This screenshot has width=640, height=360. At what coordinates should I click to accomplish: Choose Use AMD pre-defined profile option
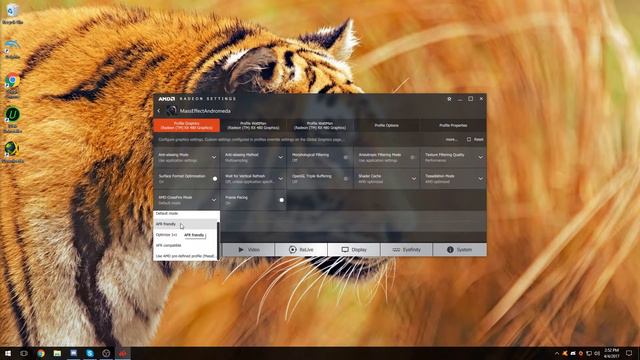pos(186,256)
